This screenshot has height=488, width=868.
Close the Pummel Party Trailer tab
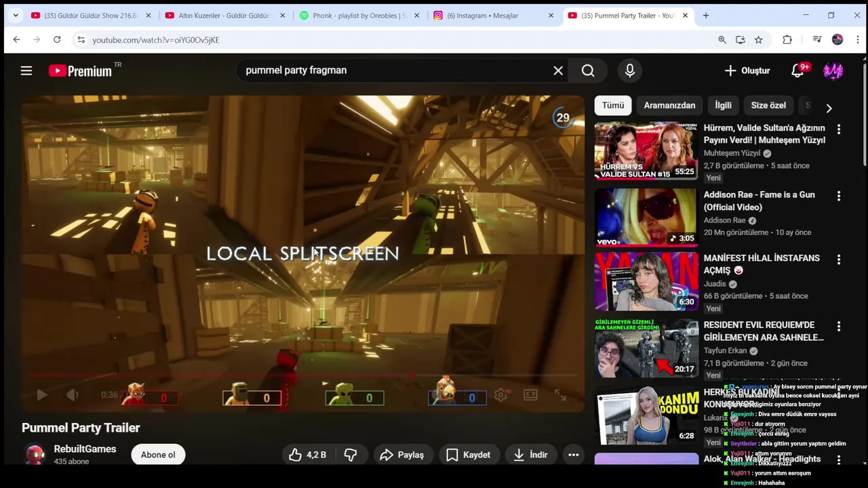[685, 15]
